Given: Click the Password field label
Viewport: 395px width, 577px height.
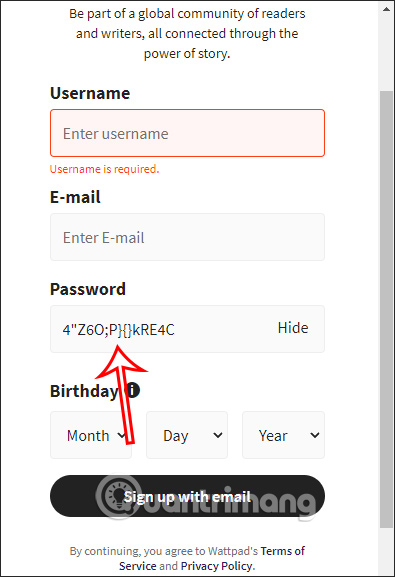Looking at the screenshot, I should click(88, 289).
